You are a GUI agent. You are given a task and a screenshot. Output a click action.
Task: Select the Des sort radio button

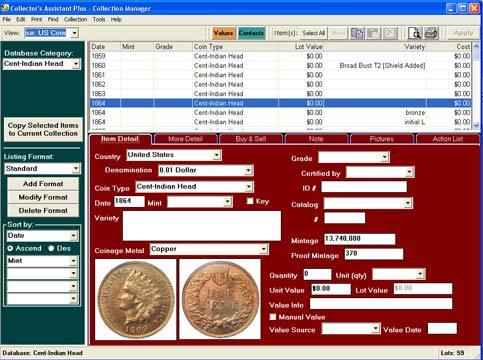[x=51, y=248]
